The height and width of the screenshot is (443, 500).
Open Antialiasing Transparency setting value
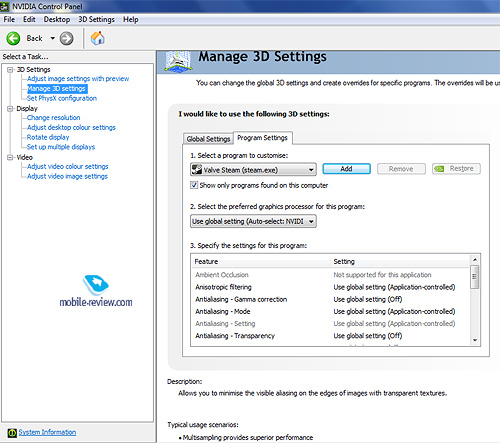pyautogui.click(x=368, y=336)
